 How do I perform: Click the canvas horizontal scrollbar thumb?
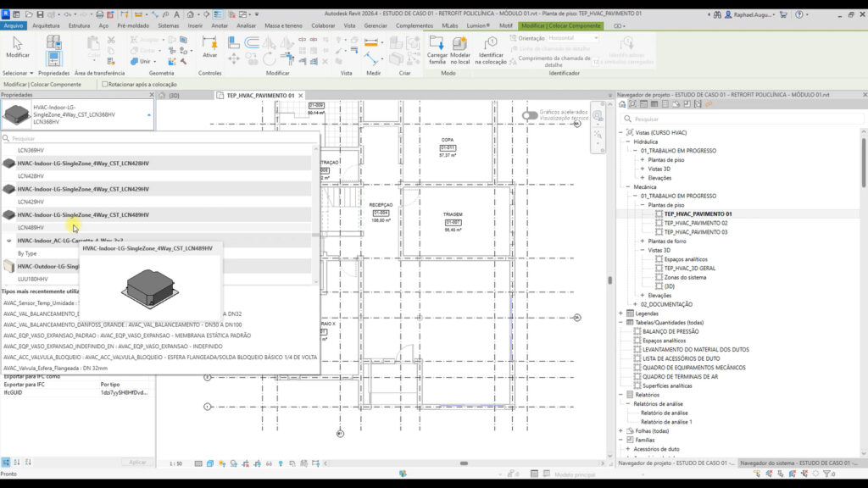tap(464, 463)
